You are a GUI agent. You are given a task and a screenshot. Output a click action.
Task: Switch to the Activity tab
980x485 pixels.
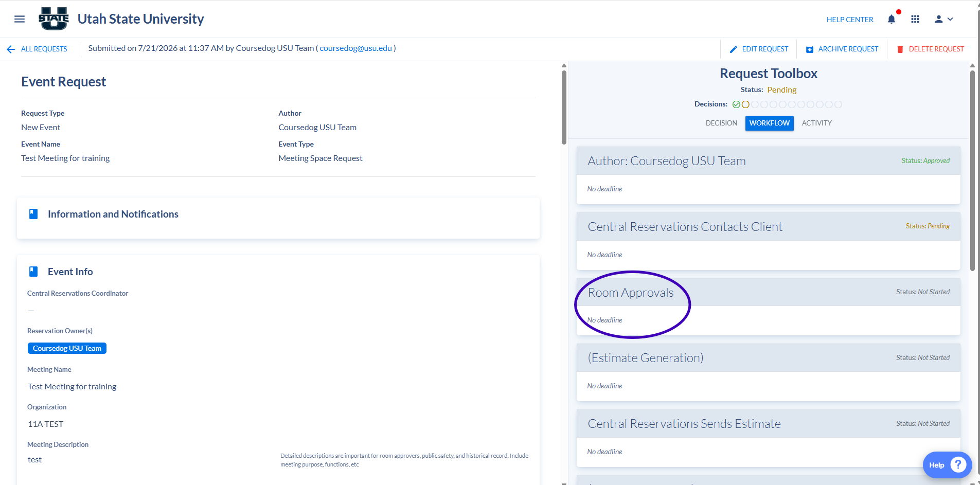[816, 123]
